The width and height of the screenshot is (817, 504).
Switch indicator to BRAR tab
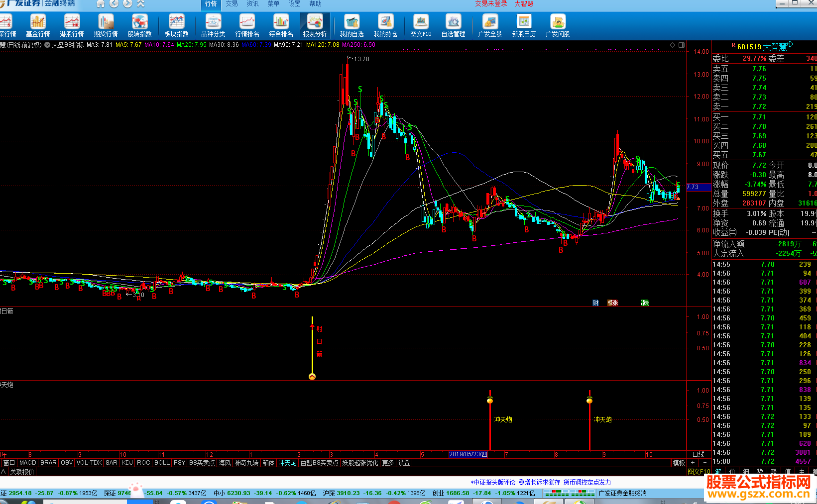click(x=48, y=463)
